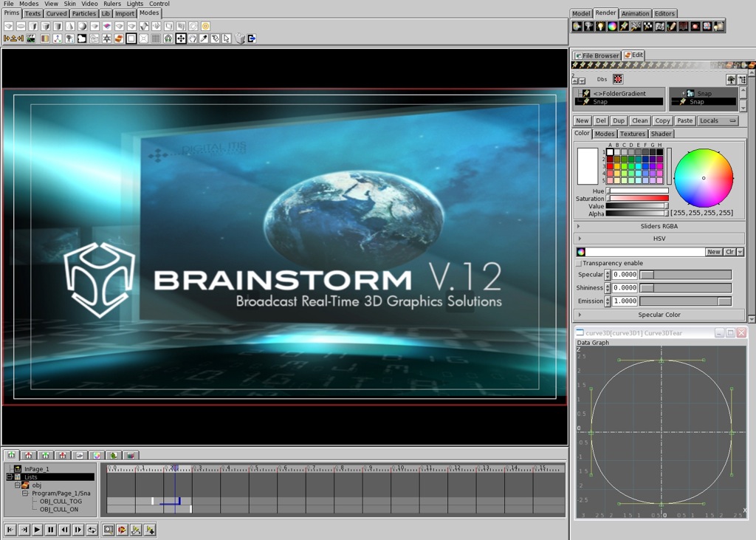Select the FolderGradient material item
Image resolution: width=756 pixels, height=540 pixels.
coord(619,94)
